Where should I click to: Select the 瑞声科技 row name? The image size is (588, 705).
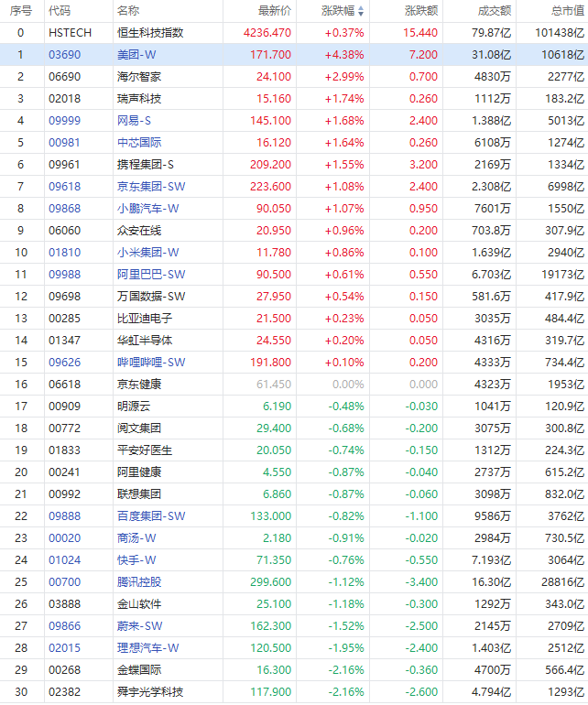(139, 99)
